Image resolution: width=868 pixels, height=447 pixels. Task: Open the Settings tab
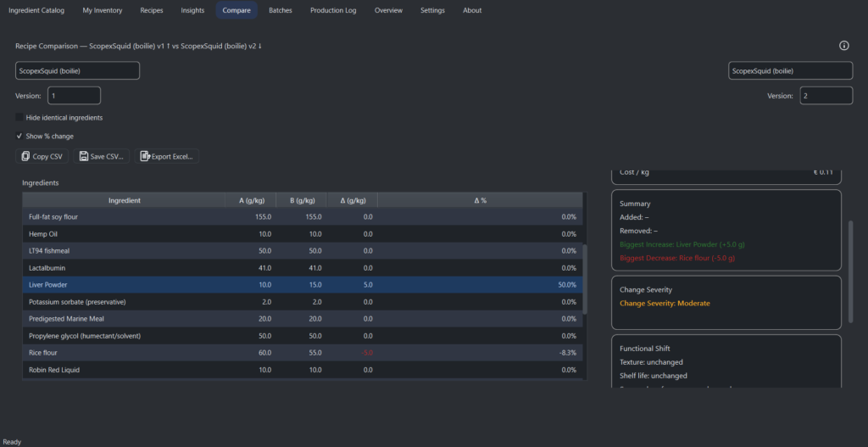pos(432,10)
